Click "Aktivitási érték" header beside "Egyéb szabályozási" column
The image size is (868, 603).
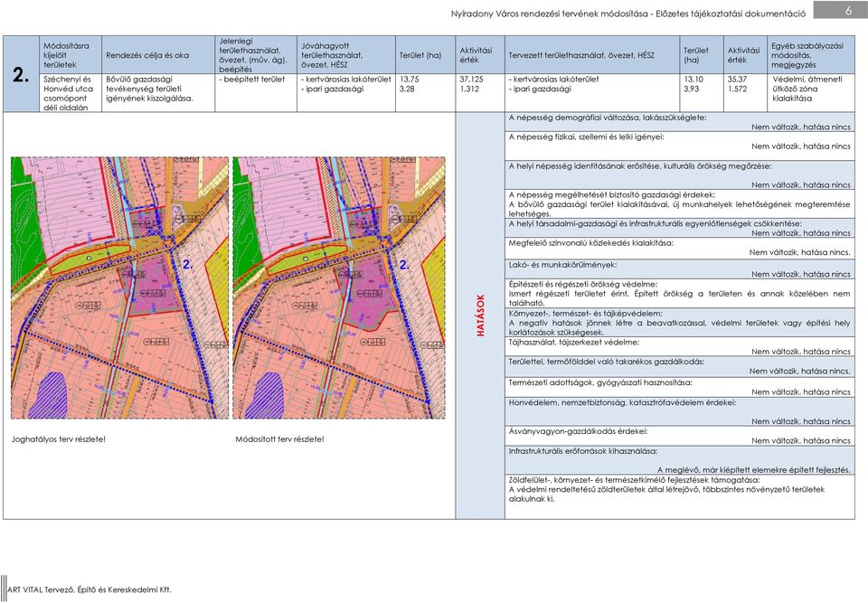pos(743,55)
